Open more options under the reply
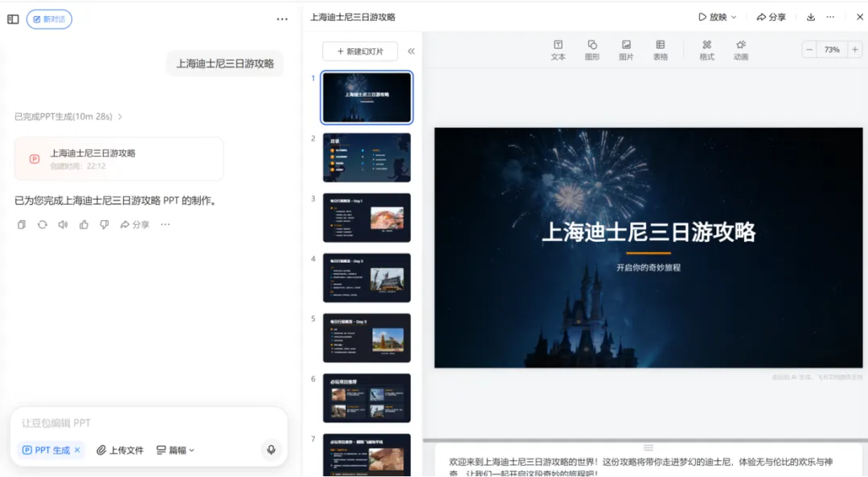Image resolution: width=868 pixels, height=477 pixels. point(166,225)
